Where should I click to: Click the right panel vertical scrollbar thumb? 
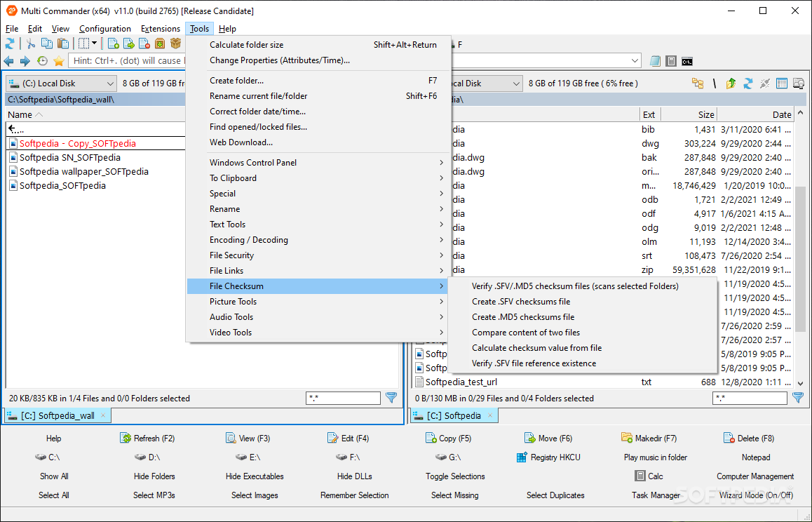pyautogui.click(x=800, y=258)
